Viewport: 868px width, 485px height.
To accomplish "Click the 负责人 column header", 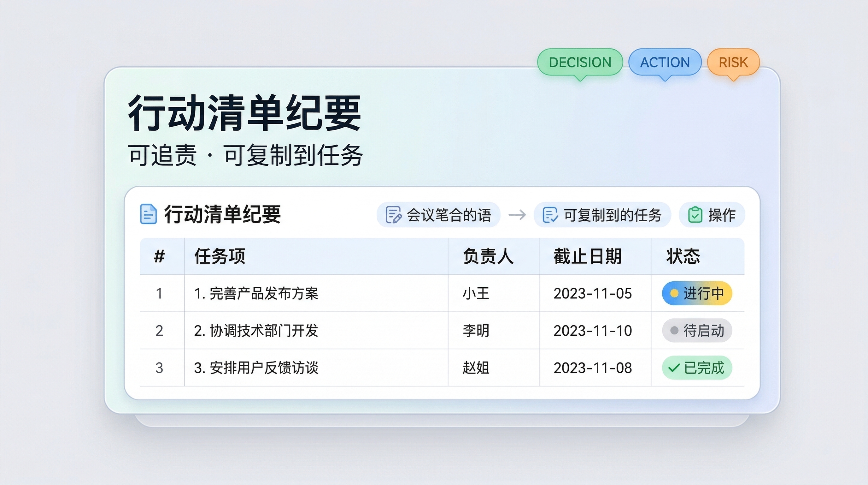I will pyautogui.click(x=488, y=256).
